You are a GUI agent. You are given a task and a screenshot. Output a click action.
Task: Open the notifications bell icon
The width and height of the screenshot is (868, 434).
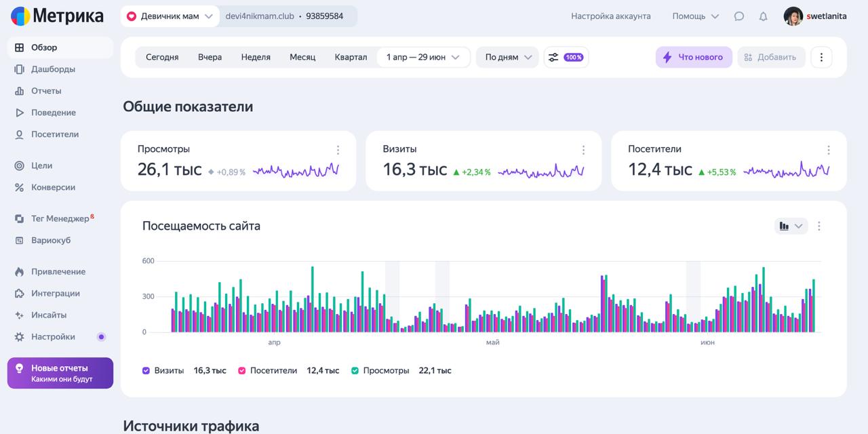coord(763,16)
